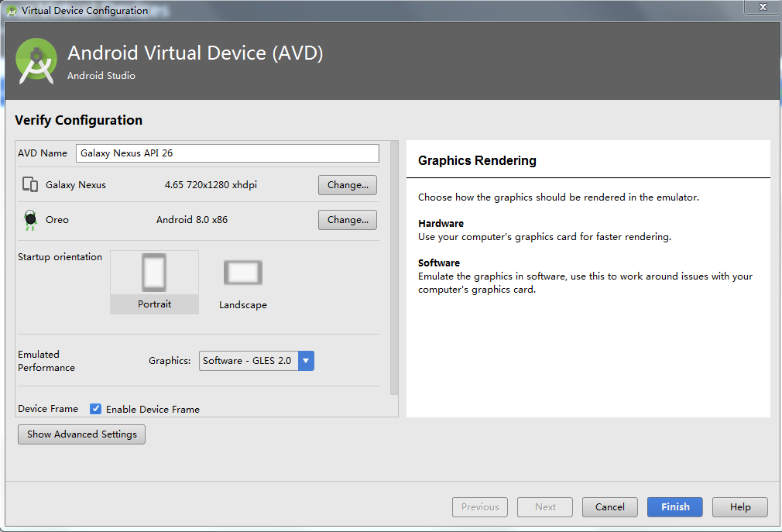Change the Oreo system image
This screenshot has height=532, width=782.
click(x=348, y=220)
